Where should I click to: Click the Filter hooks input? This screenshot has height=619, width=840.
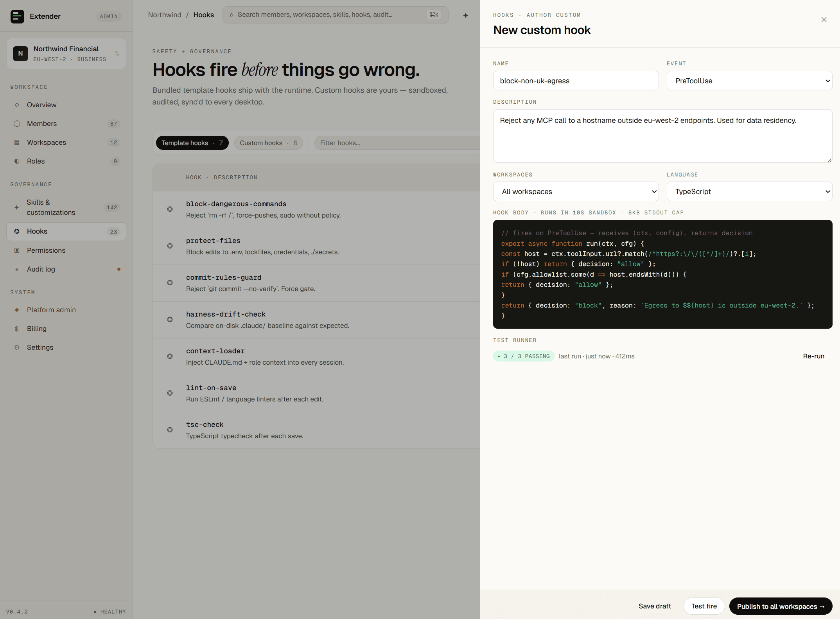tap(397, 143)
